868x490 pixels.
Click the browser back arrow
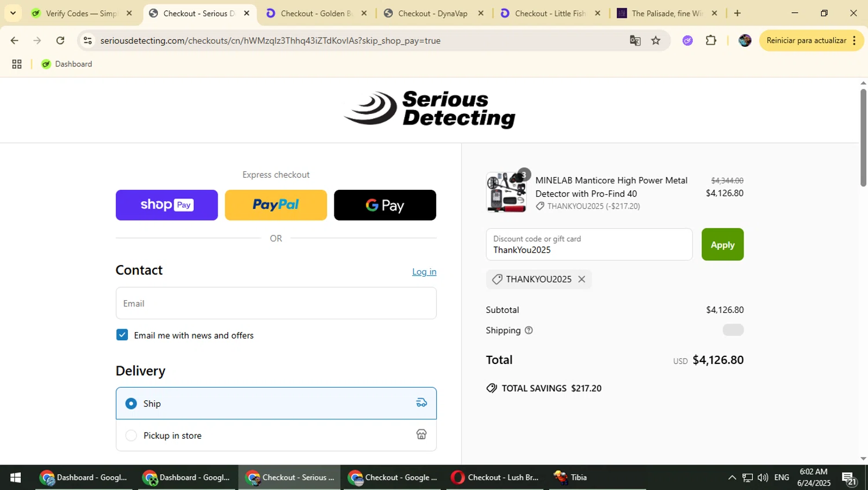click(x=14, y=40)
